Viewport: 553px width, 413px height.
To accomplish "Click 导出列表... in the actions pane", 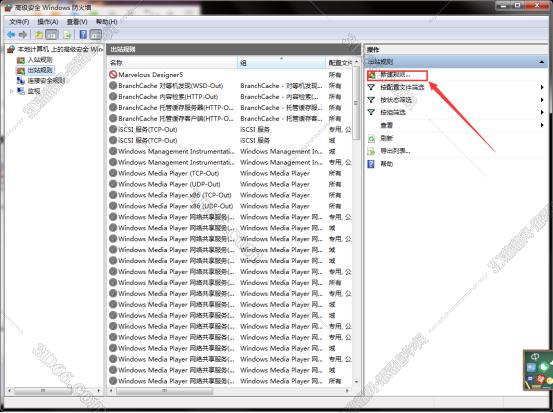I will (395, 151).
